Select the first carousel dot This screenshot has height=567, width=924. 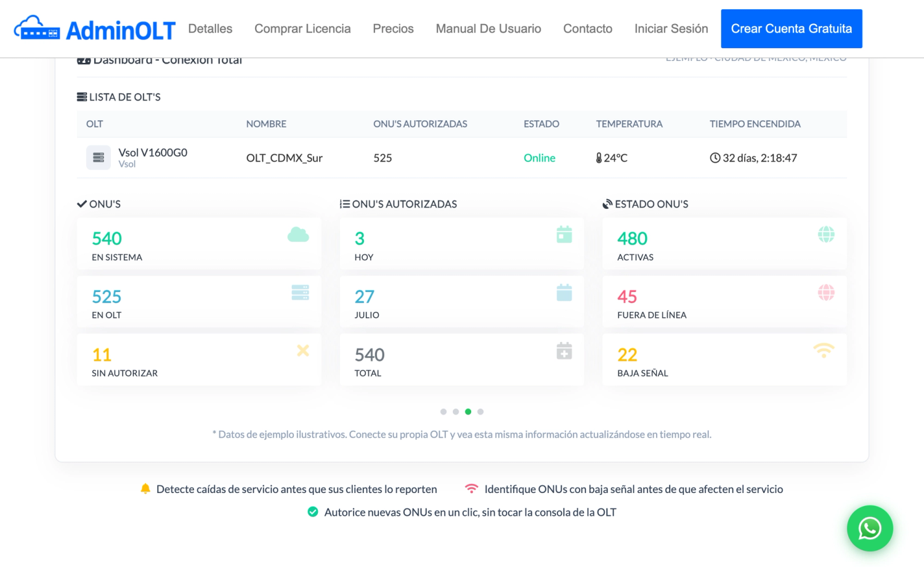[x=444, y=412]
